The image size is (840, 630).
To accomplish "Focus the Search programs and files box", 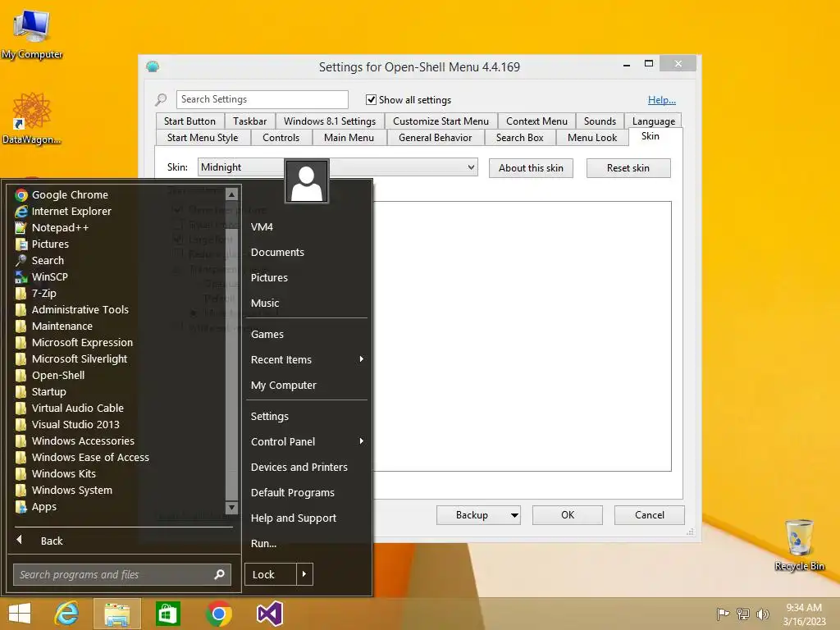I will tap(122, 574).
